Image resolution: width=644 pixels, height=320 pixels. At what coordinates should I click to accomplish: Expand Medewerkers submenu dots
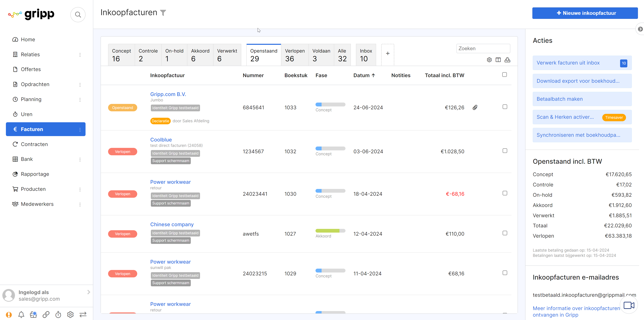pos(80,204)
